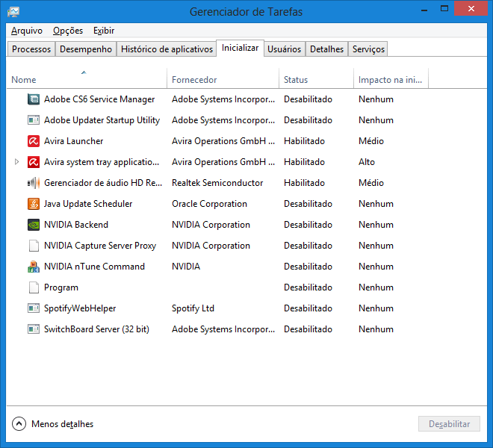Viewport: 493px width, 448px height.
Task: Switch to the Desempenho tab
Action: 85,49
